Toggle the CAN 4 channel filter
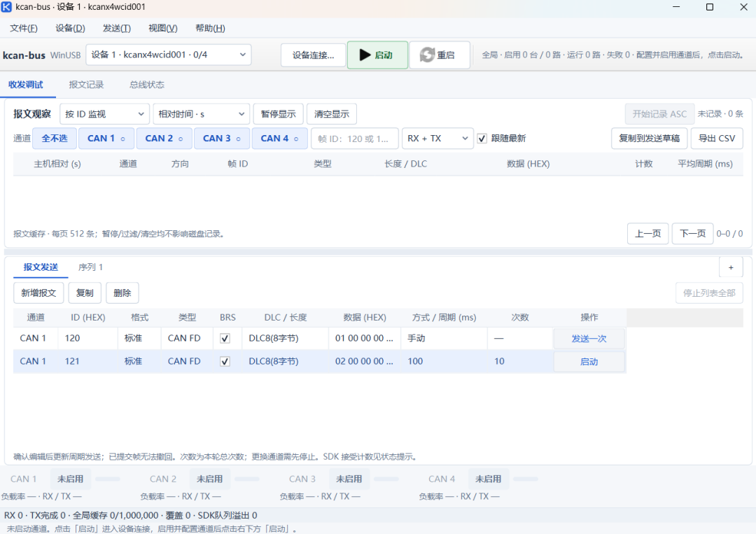The image size is (756, 534). 279,139
